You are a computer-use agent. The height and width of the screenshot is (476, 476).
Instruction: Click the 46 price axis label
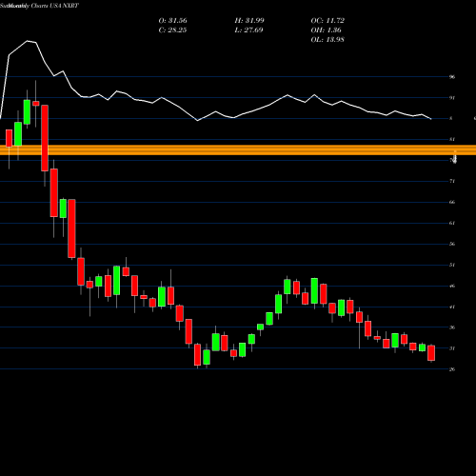(x=452, y=286)
